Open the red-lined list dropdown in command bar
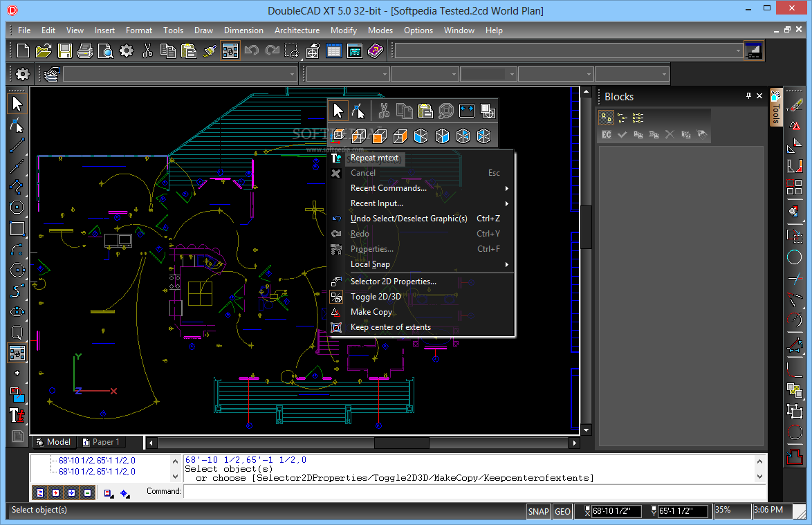 [108, 493]
